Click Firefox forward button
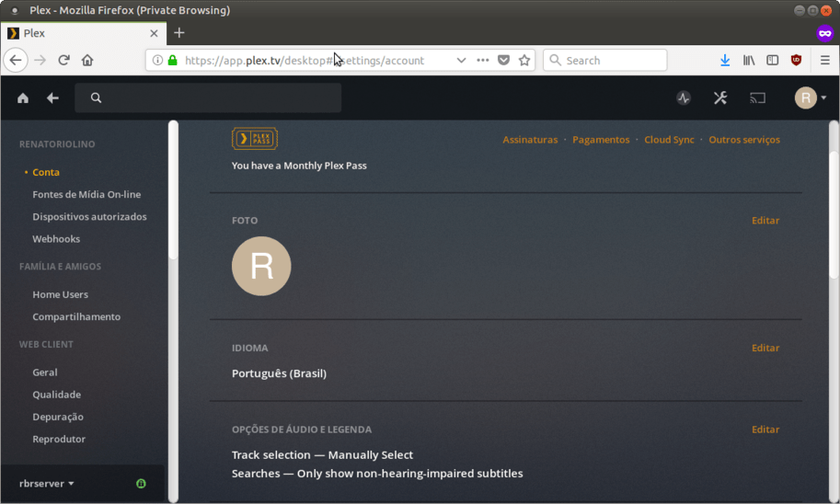The width and height of the screenshot is (840, 504). (40, 60)
